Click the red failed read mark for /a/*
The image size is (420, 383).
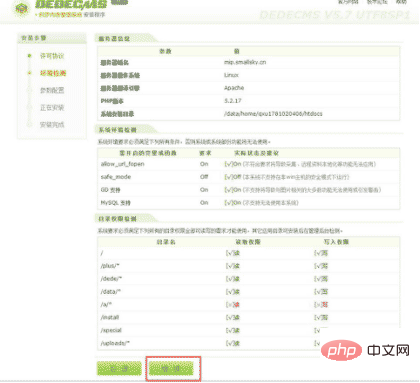pos(233,305)
